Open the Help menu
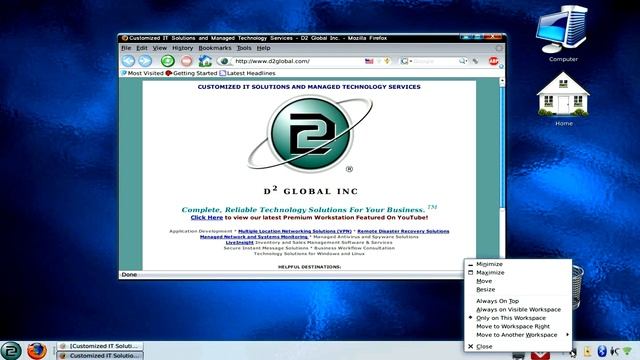 pos(263,48)
